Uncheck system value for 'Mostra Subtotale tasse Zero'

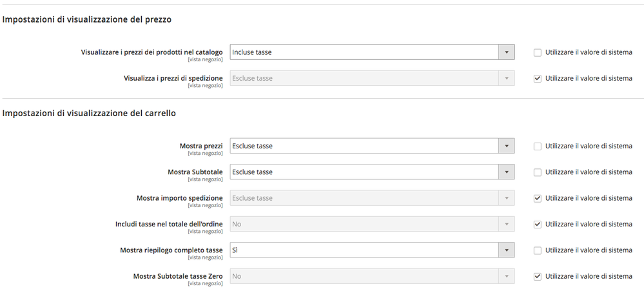tap(537, 276)
